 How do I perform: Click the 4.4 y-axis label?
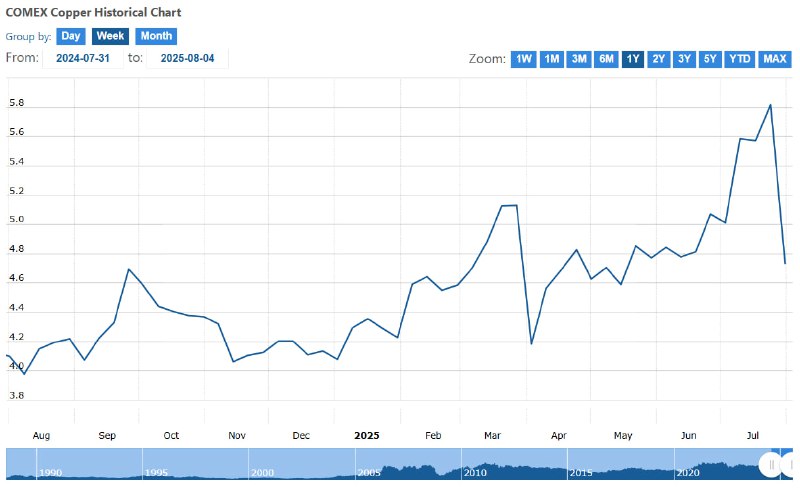pos(16,308)
